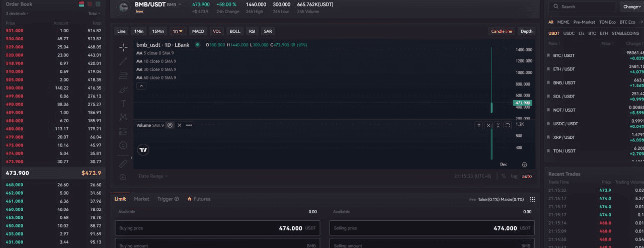Toggle auto scale on chart
This screenshot has height=248, width=644.
(527, 176)
